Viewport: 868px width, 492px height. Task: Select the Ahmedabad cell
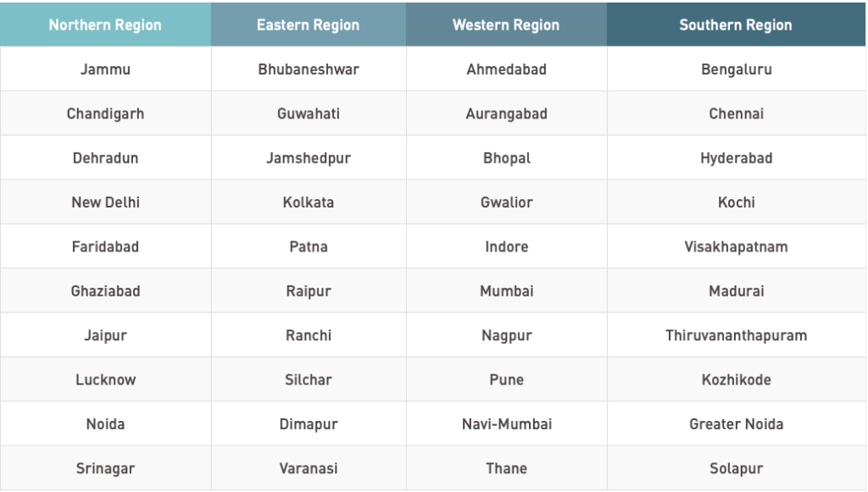click(507, 69)
